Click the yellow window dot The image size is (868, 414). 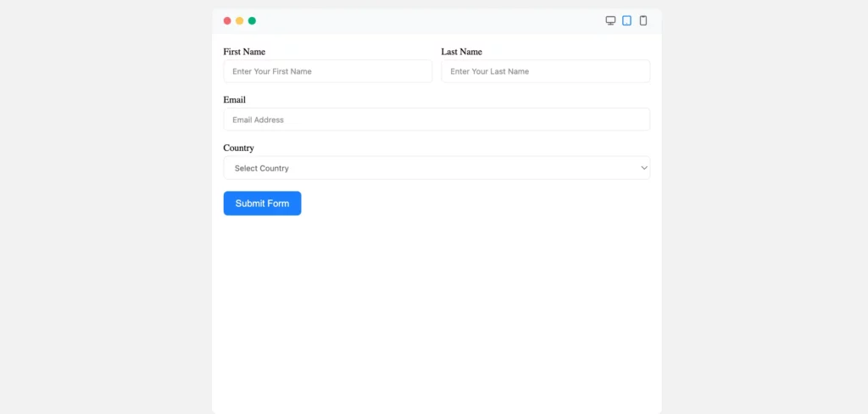(239, 21)
